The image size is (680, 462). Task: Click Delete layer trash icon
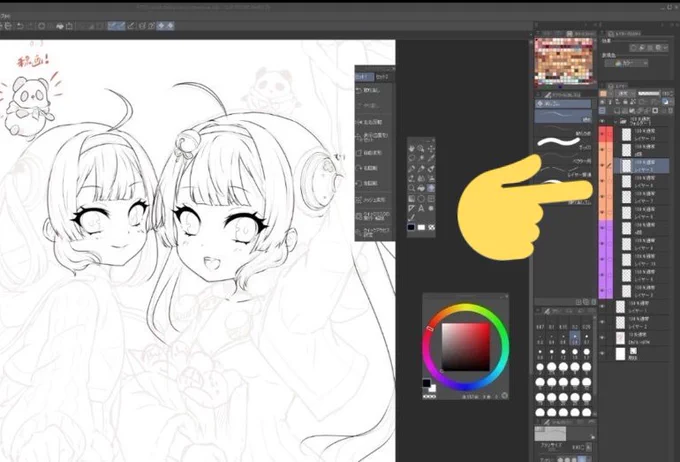coord(670,111)
